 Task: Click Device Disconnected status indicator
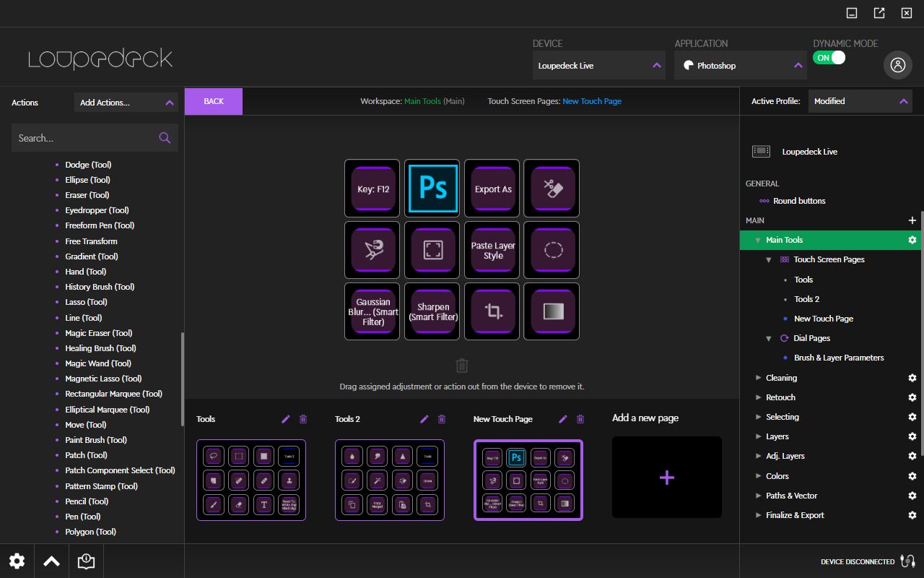(x=868, y=561)
